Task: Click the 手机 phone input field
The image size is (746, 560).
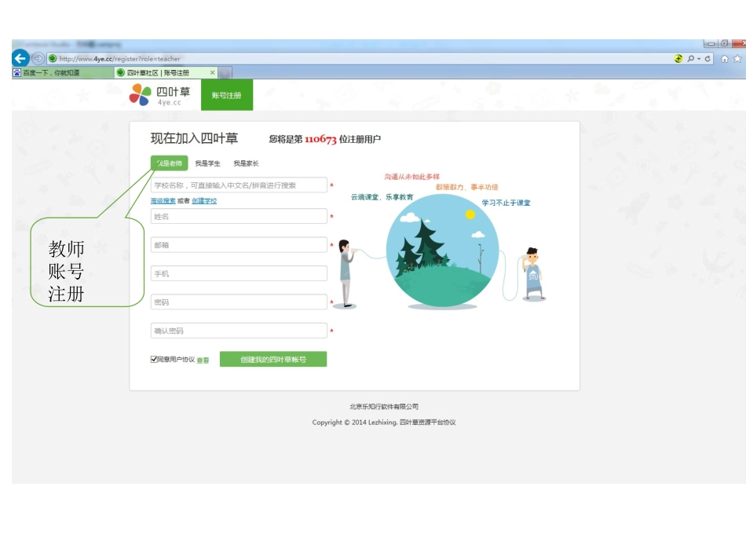Action: point(239,273)
